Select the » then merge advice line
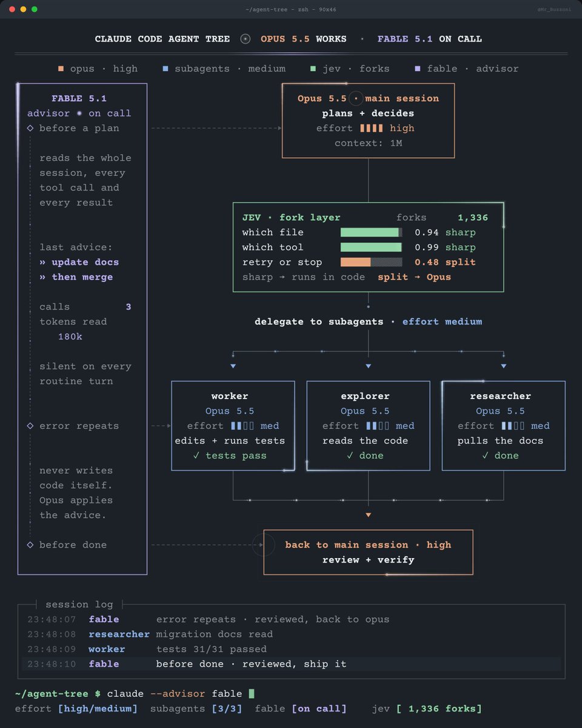The height and width of the screenshot is (728, 582). [x=76, y=277]
